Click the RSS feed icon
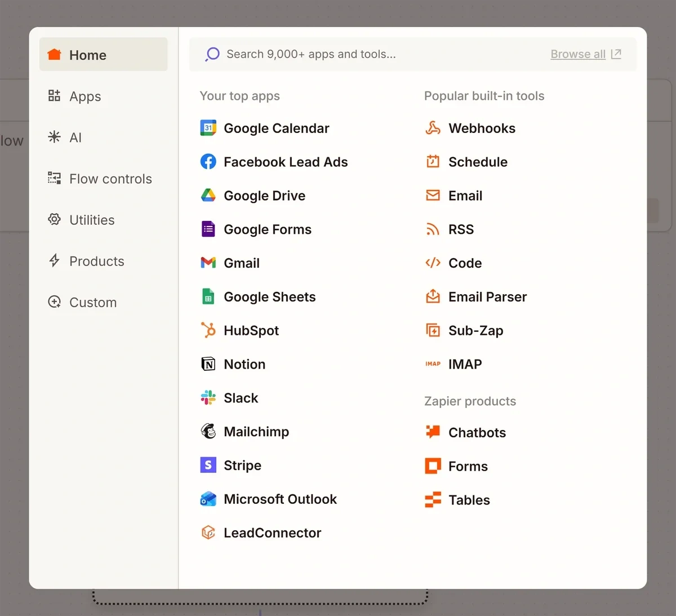The height and width of the screenshot is (616, 676). click(x=433, y=229)
